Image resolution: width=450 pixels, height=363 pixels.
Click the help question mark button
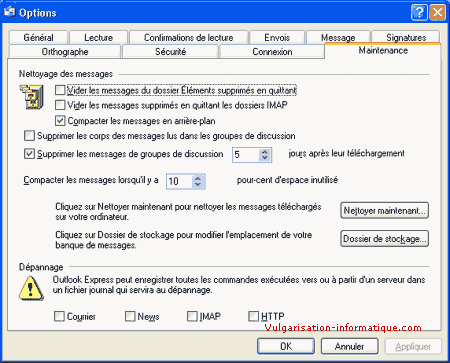[419, 13]
